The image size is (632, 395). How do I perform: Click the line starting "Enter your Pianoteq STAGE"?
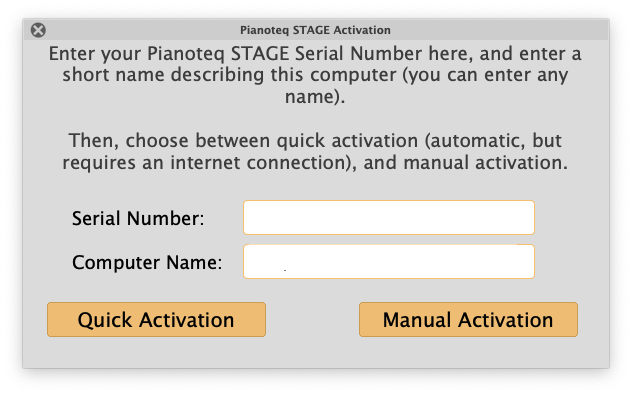point(315,54)
